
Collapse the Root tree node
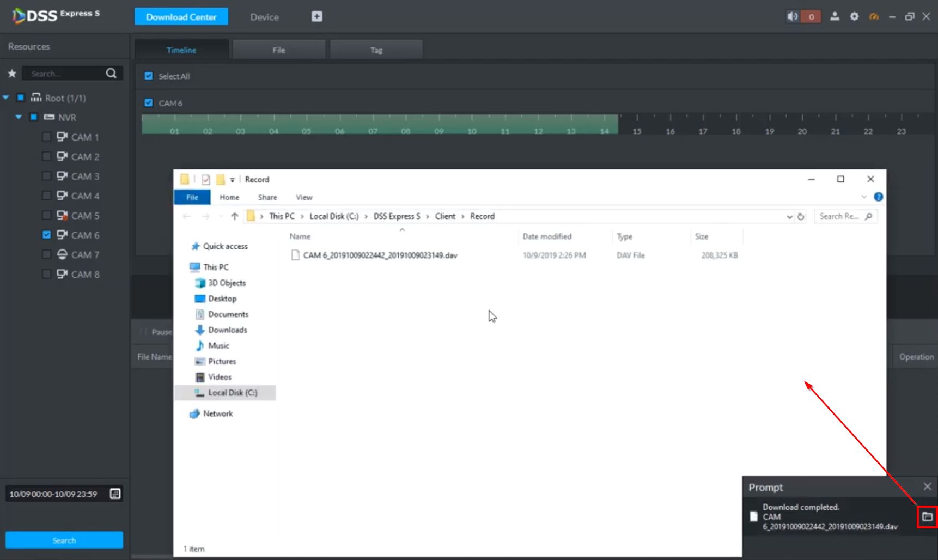(x=6, y=98)
